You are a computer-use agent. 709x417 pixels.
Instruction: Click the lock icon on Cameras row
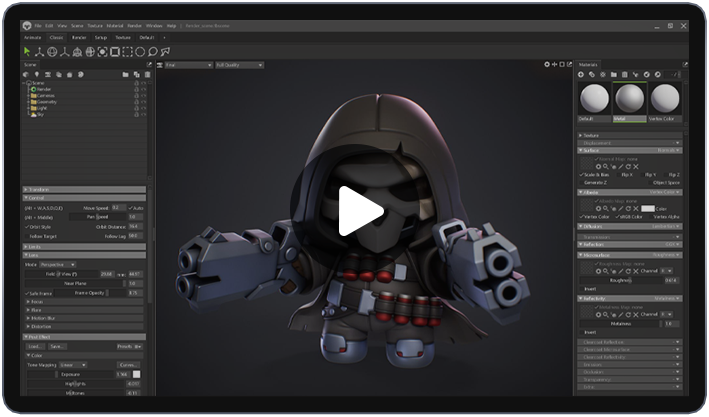click(137, 95)
